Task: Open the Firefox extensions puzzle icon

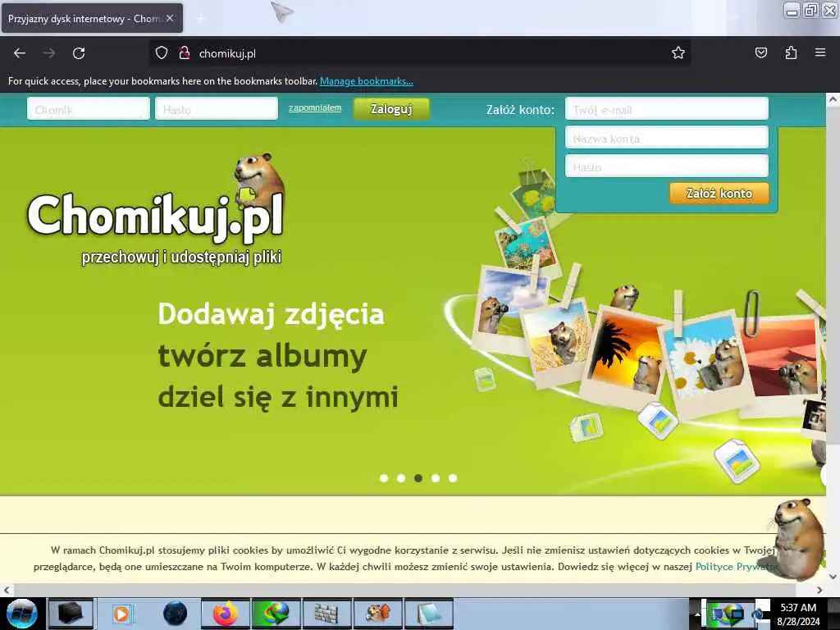Action: tap(791, 52)
